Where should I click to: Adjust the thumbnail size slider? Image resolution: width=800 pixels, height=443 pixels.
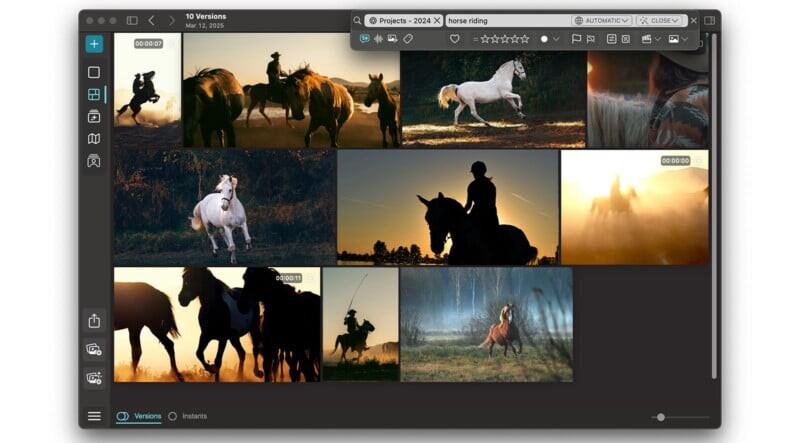[x=661, y=417]
